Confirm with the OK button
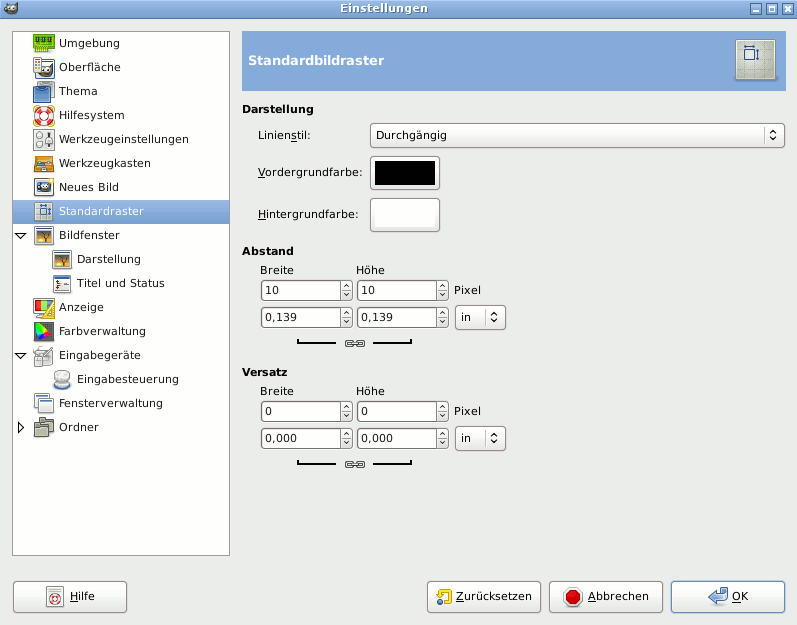The width and height of the screenshot is (797, 625). 728,597
